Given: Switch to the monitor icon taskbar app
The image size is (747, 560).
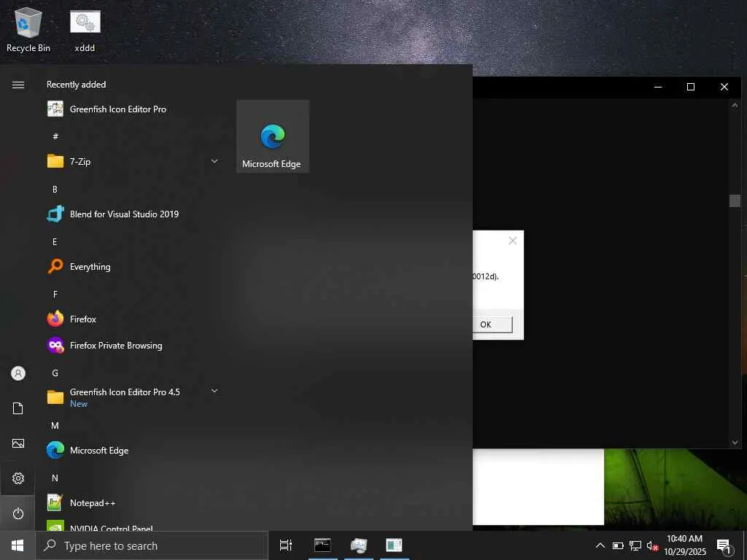Looking at the screenshot, I should pos(359,545).
